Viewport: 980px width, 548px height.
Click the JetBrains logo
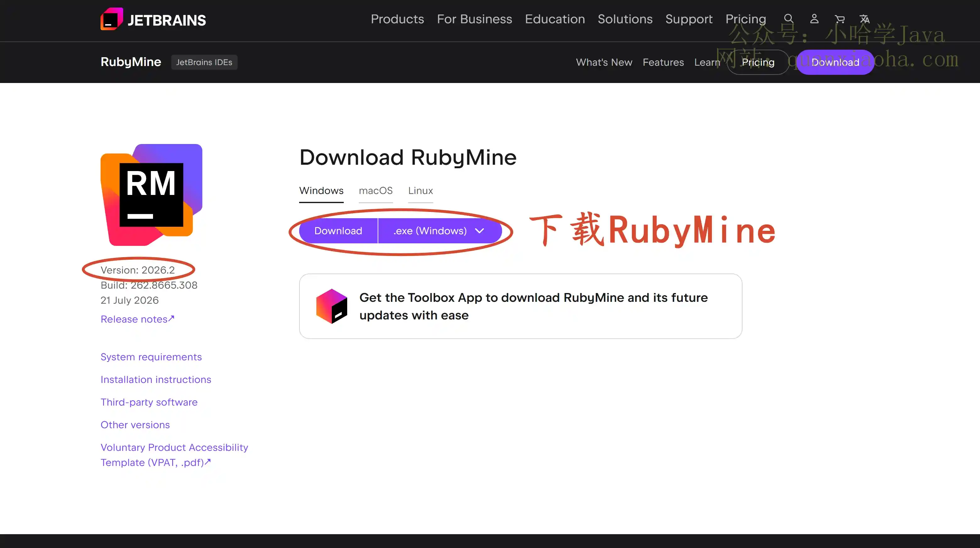(x=153, y=19)
